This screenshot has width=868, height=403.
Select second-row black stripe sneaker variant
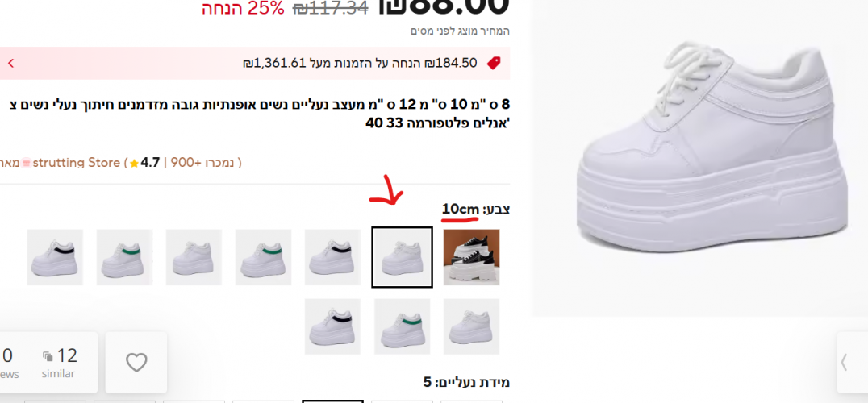332,326
